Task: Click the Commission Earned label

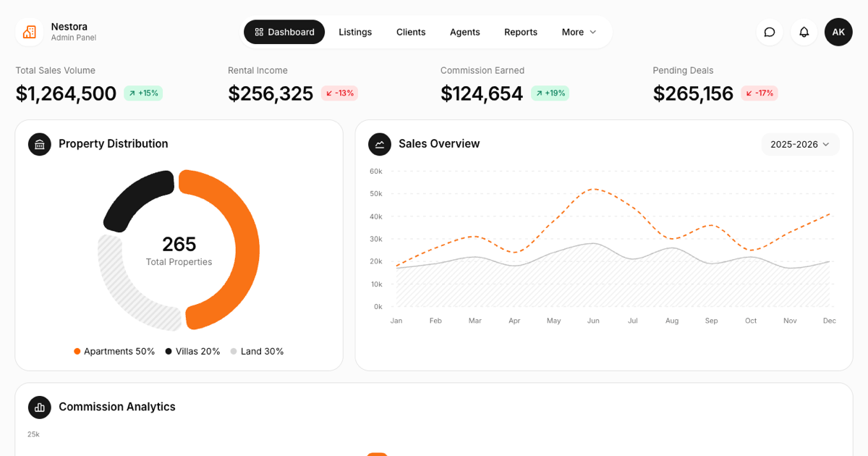Action: point(482,70)
